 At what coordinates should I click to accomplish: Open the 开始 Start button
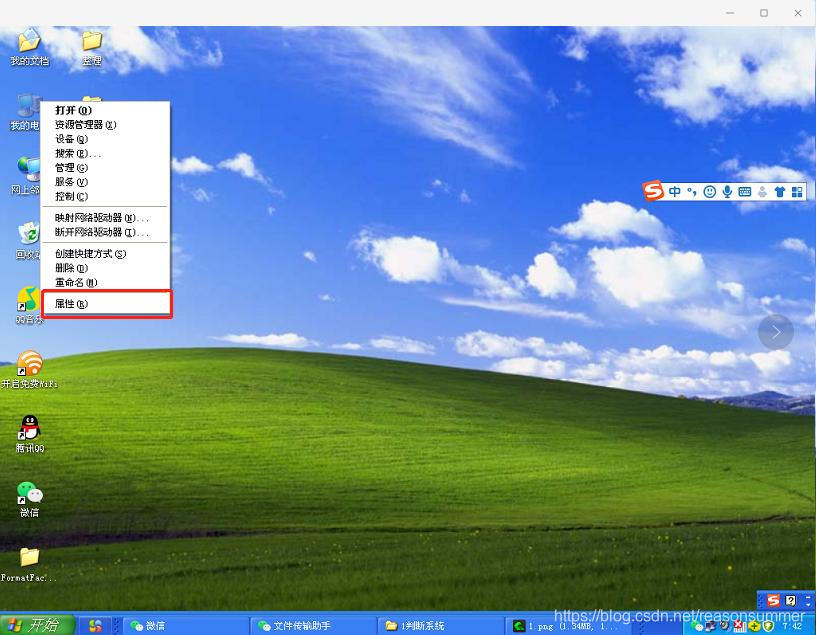(x=37, y=625)
